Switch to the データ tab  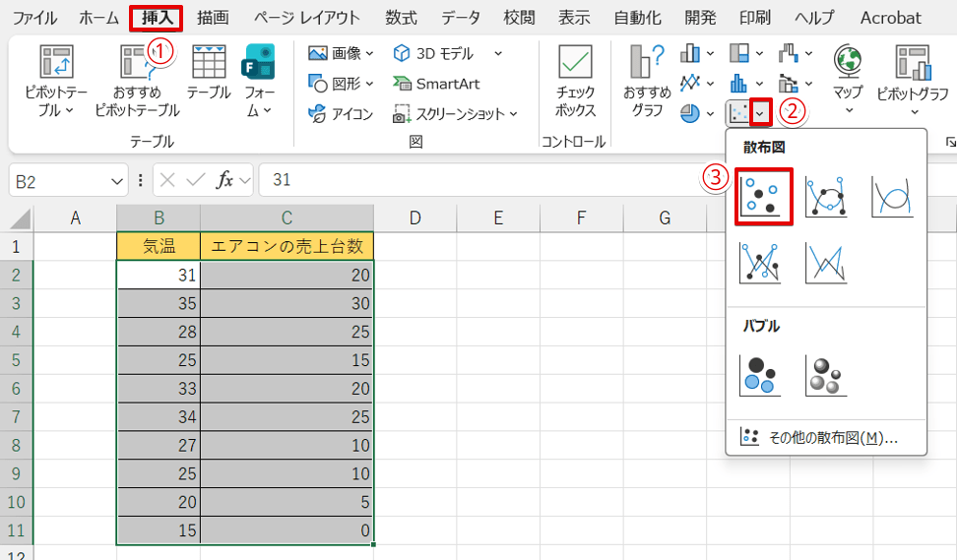click(x=461, y=18)
